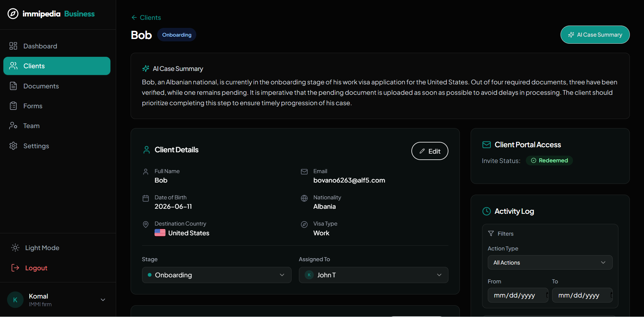Image resolution: width=644 pixels, height=317 pixels.
Task: Generate the AI Case Summary
Action: tap(595, 35)
